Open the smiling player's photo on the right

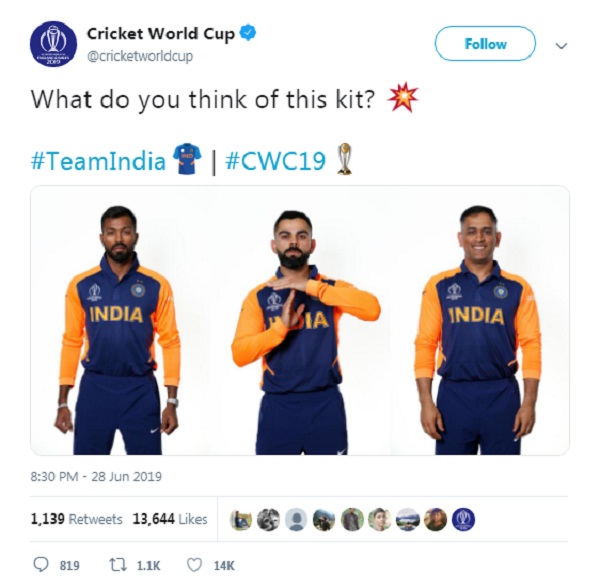click(478, 330)
